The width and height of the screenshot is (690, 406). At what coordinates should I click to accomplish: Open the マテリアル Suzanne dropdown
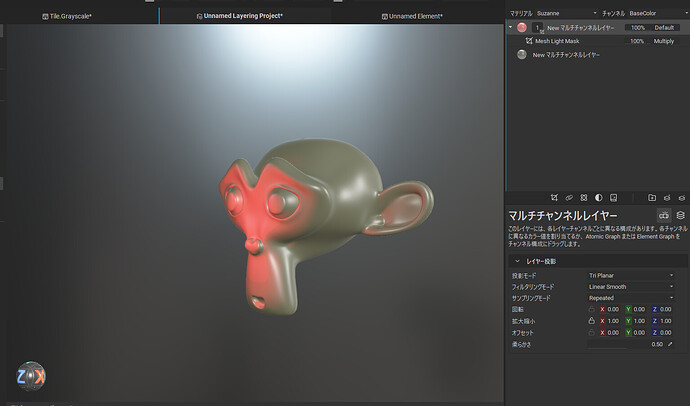point(566,13)
